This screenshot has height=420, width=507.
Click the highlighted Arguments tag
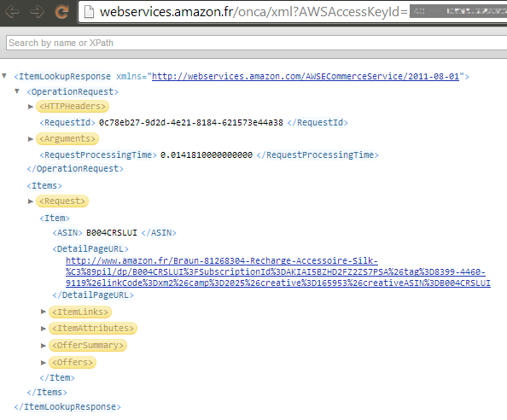click(x=67, y=138)
